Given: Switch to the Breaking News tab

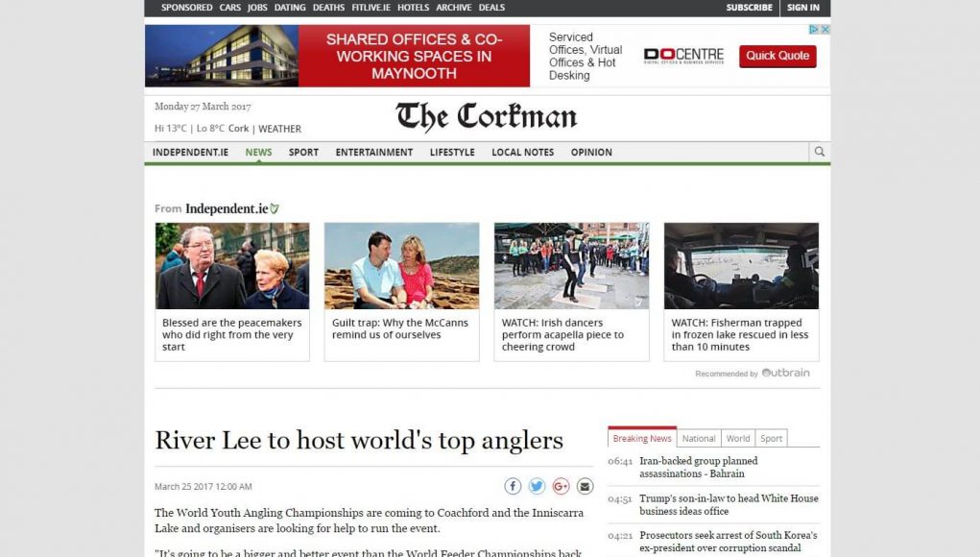Looking at the screenshot, I should click(642, 438).
